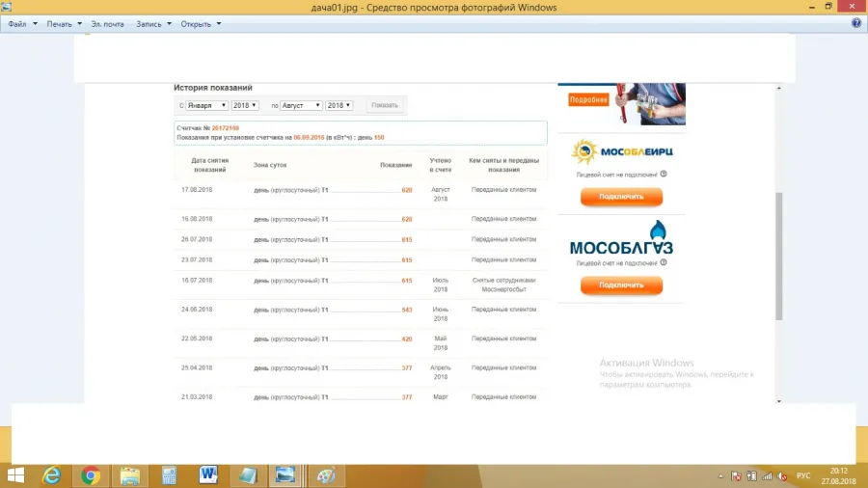Open Calculator from the taskbar

pos(169,475)
